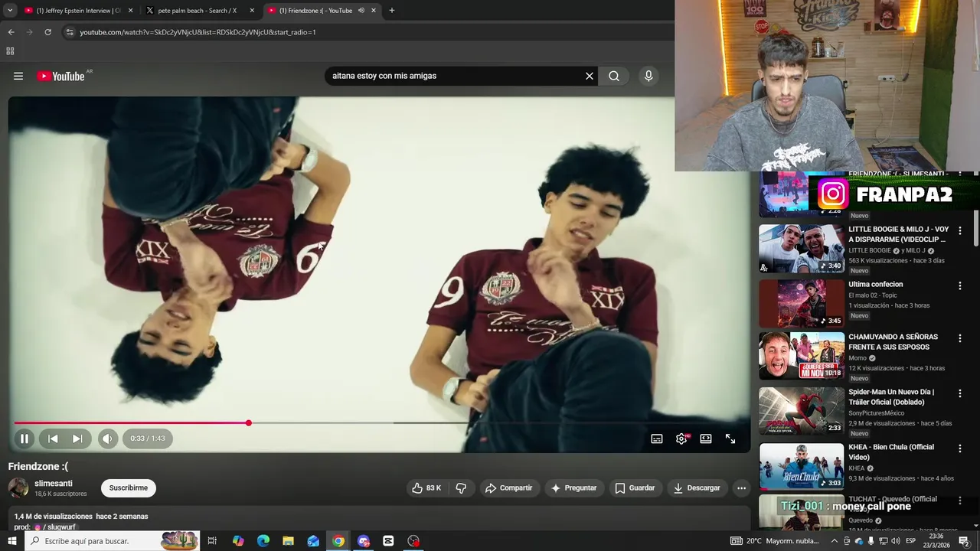Seek on the red video progress bar
The height and width of the screenshot is (551, 980).
click(379, 422)
